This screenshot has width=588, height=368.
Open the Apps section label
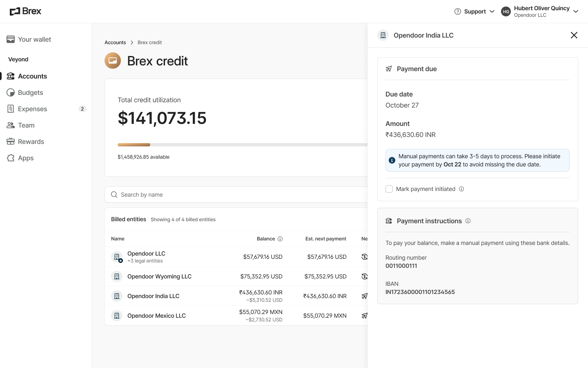tap(26, 158)
